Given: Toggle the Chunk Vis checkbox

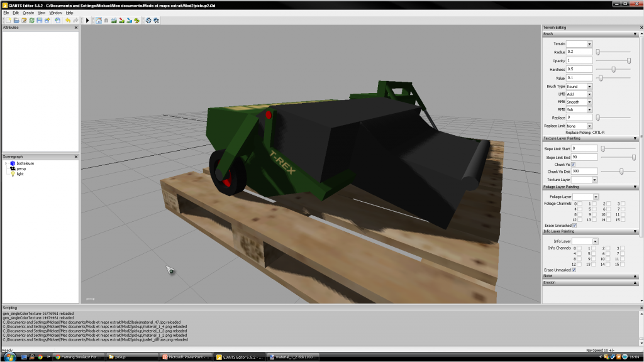Looking at the screenshot, I should pos(574,165).
